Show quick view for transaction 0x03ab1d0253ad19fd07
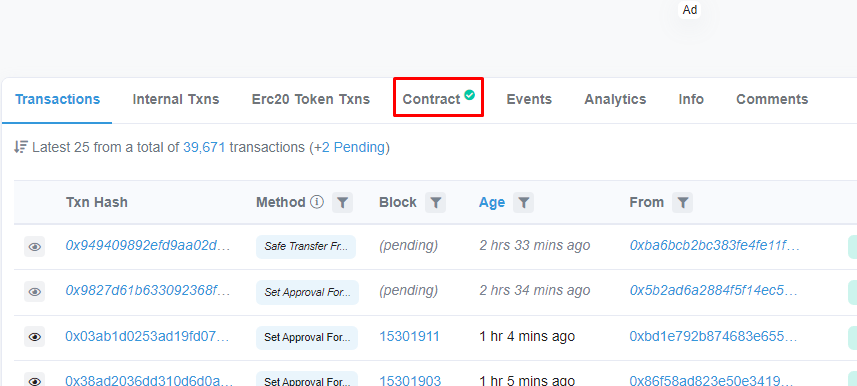857x386 pixels. pyautogui.click(x=34, y=337)
